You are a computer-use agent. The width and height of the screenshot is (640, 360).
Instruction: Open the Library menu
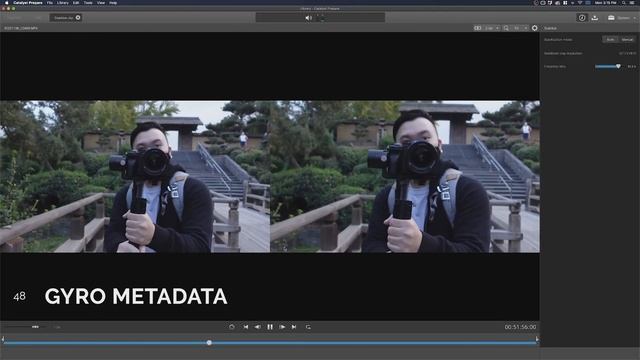[62, 2]
